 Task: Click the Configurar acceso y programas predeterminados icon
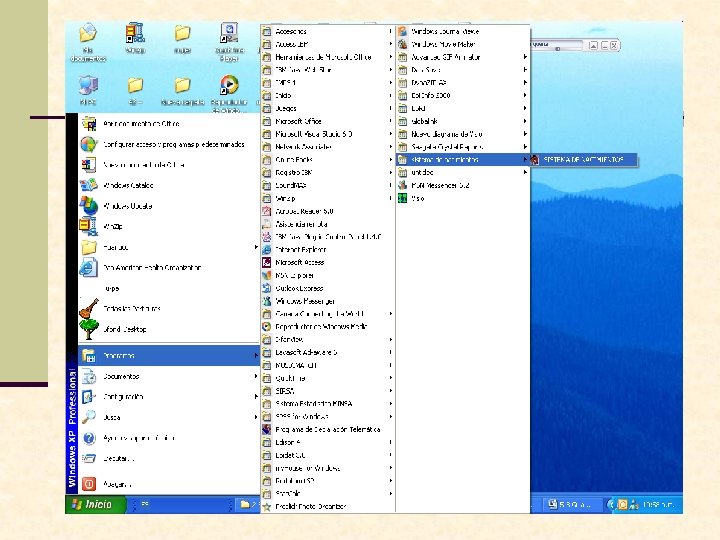click(89, 144)
